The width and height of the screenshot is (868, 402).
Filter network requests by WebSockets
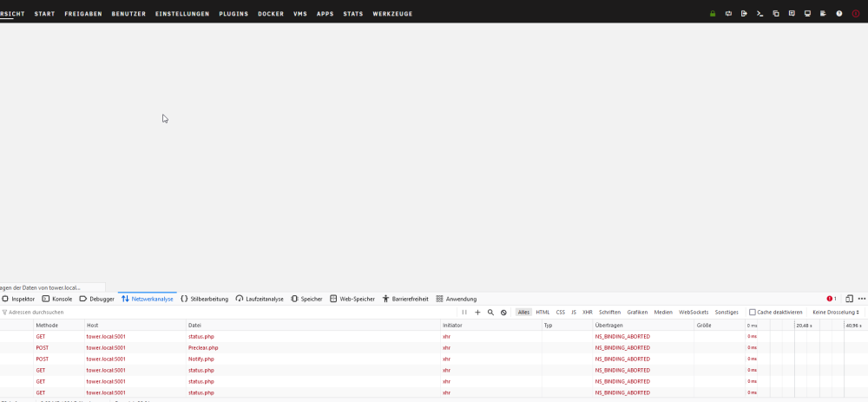click(694, 313)
